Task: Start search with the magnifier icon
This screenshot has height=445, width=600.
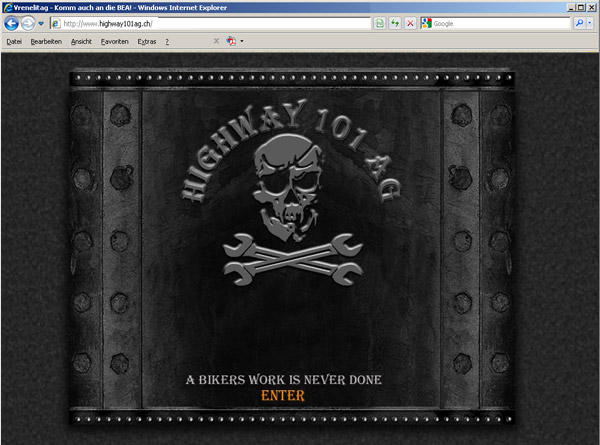Action: [579, 23]
